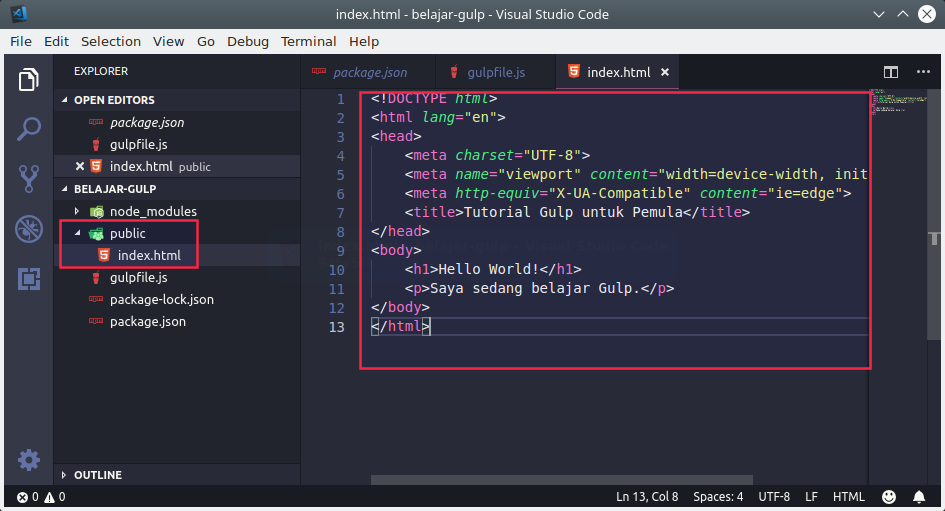The height and width of the screenshot is (511, 945).
Task: Expand the Outline section
Action: click(x=64, y=475)
